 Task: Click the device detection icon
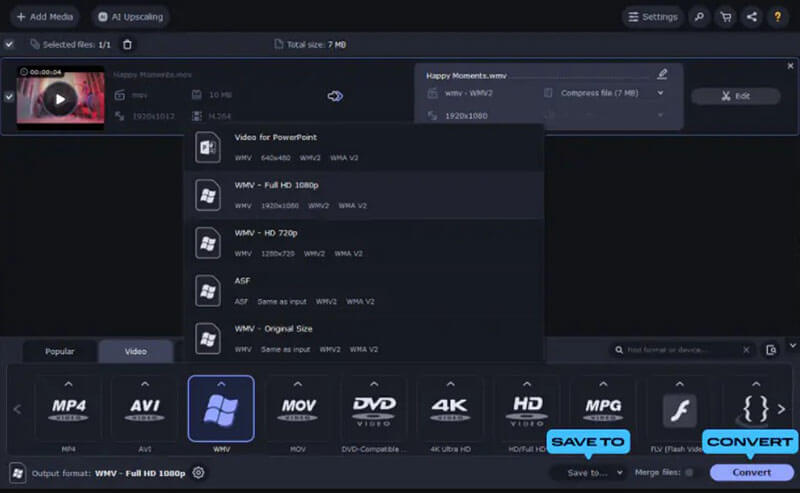click(x=771, y=350)
